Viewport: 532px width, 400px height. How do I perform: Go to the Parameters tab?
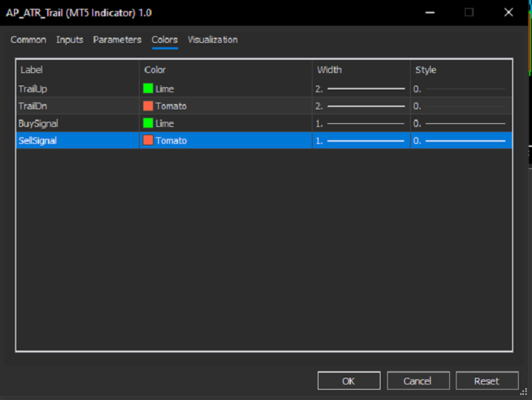click(x=117, y=40)
